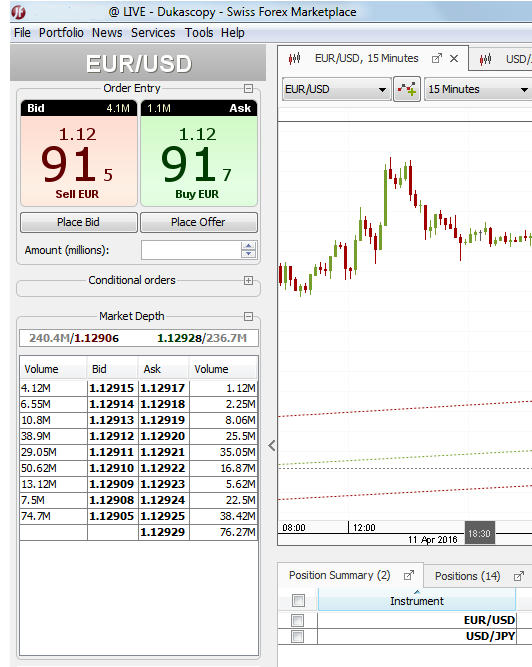
Task: Click the EUR/USD instrument header banner
Action: (x=138, y=63)
